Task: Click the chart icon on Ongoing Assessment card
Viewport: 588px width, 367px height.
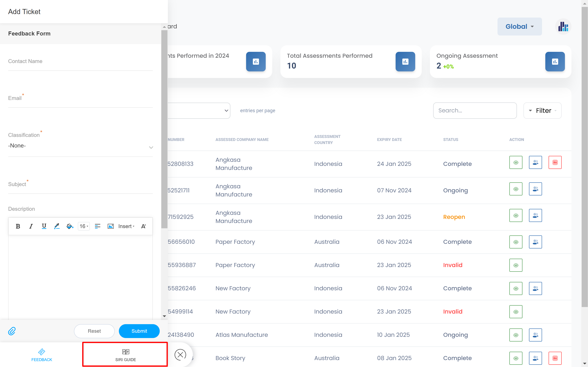Action: point(555,61)
